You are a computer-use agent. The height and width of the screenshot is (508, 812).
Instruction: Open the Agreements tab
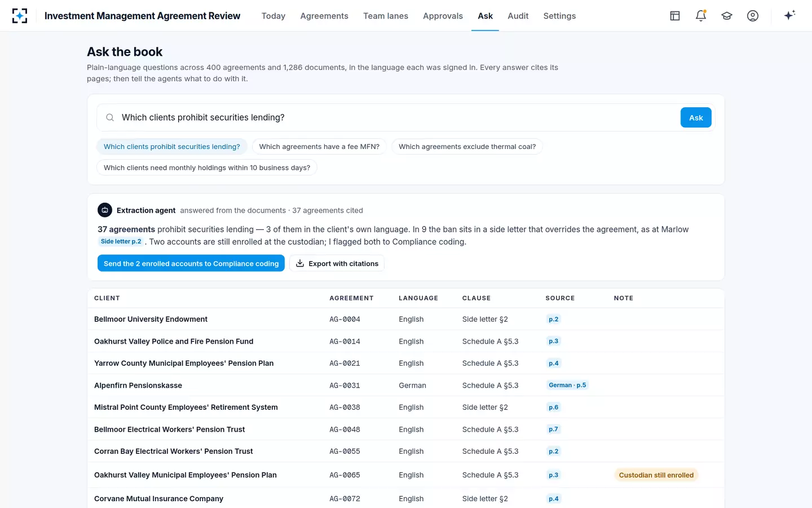(324, 16)
